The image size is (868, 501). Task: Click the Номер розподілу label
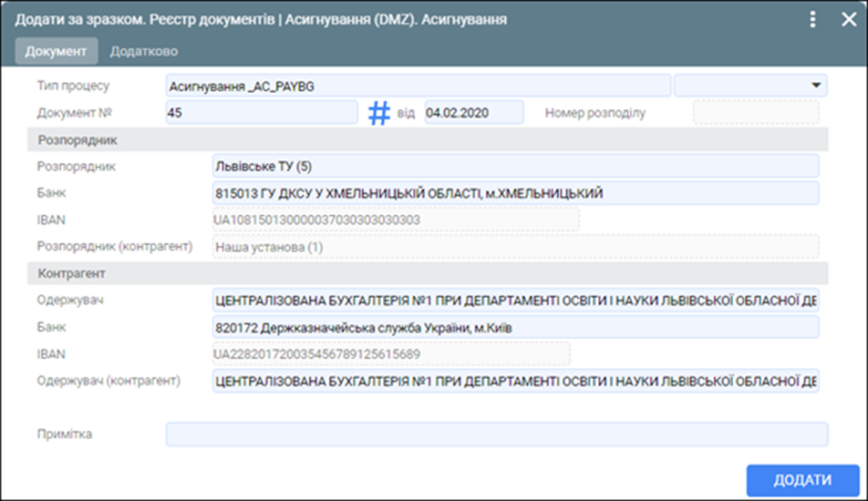(x=595, y=113)
